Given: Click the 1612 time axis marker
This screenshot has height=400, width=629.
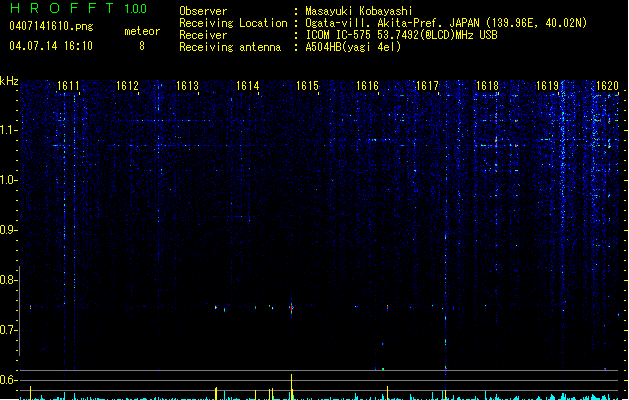Looking at the screenshot, I should click(127, 86).
